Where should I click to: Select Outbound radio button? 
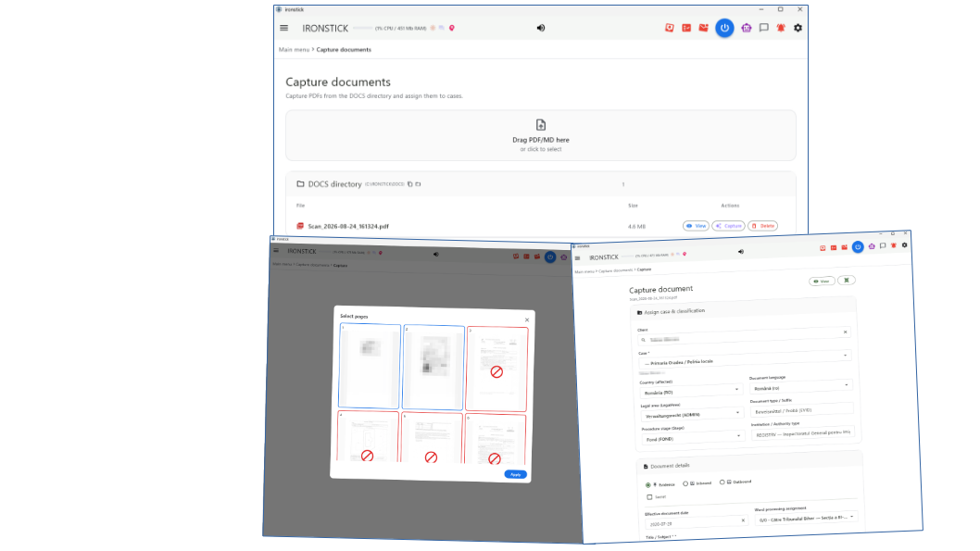[x=722, y=482]
